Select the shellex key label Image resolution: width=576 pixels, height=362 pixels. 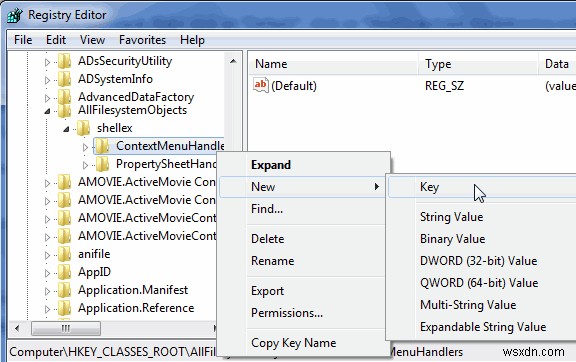click(x=115, y=128)
